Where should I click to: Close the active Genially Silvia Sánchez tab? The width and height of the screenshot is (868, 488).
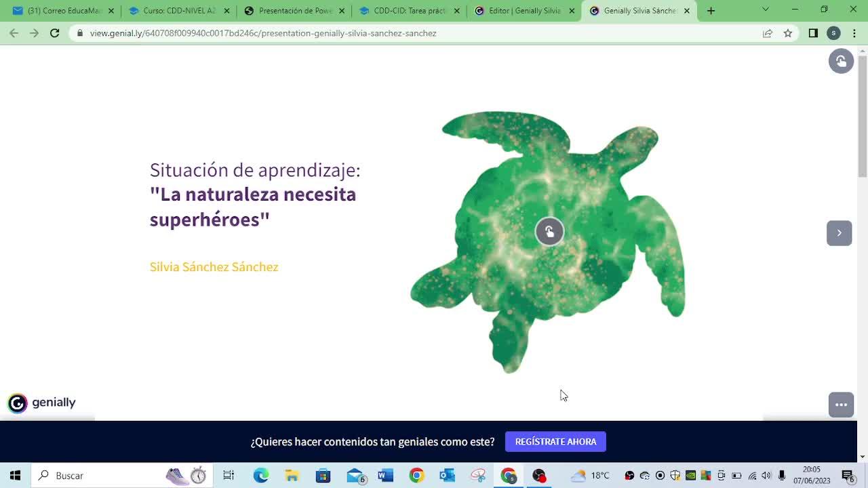tap(687, 11)
